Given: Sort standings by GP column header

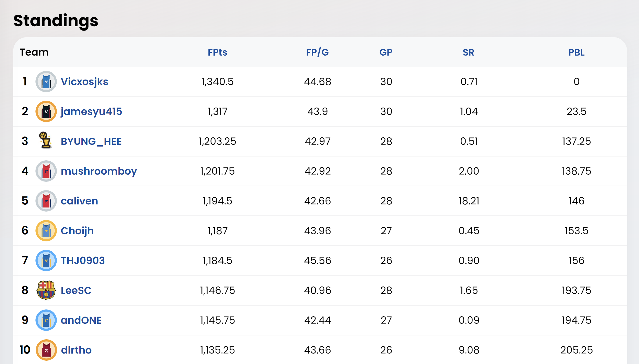Looking at the screenshot, I should [386, 52].
